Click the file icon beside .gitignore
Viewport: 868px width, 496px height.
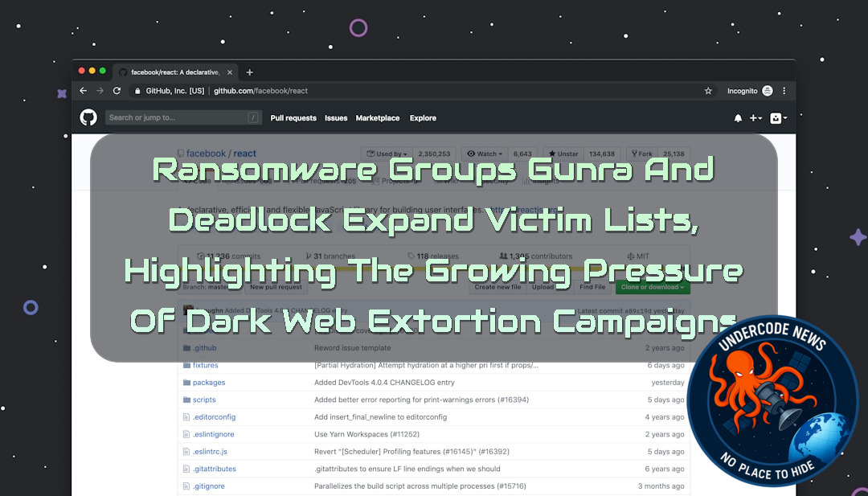186,486
